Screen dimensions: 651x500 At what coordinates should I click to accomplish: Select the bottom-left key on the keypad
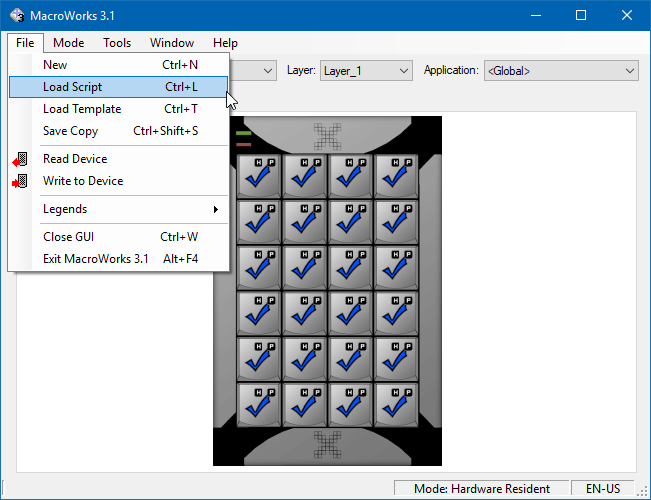pos(259,403)
